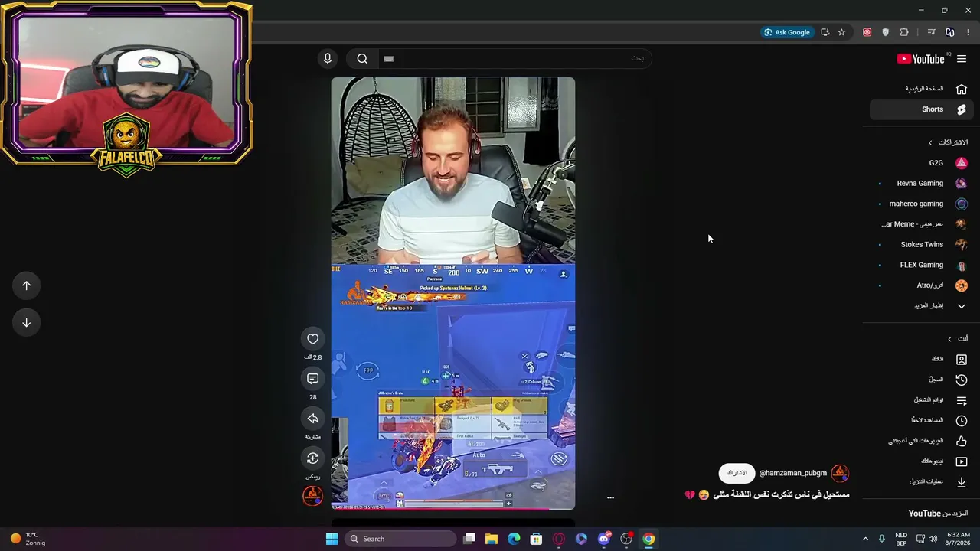Screen dimensions: 980x551
Task: Open Discord from the taskbar
Action: [x=604, y=539]
